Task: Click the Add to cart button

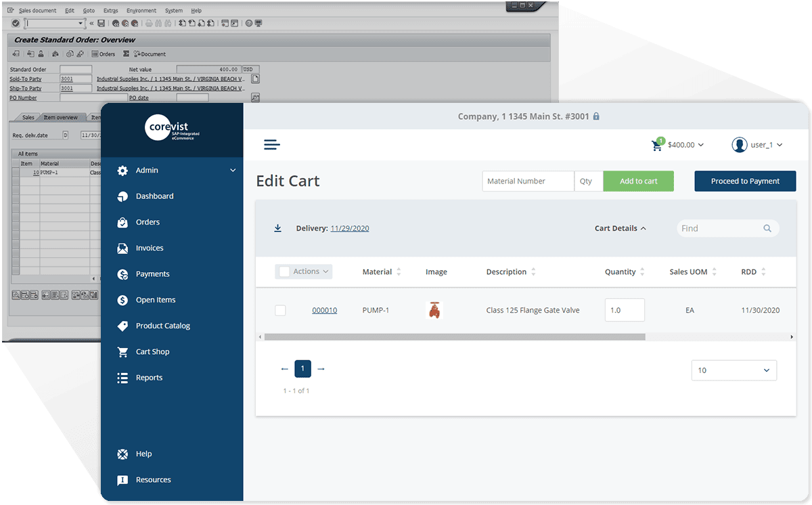Action: point(639,181)
